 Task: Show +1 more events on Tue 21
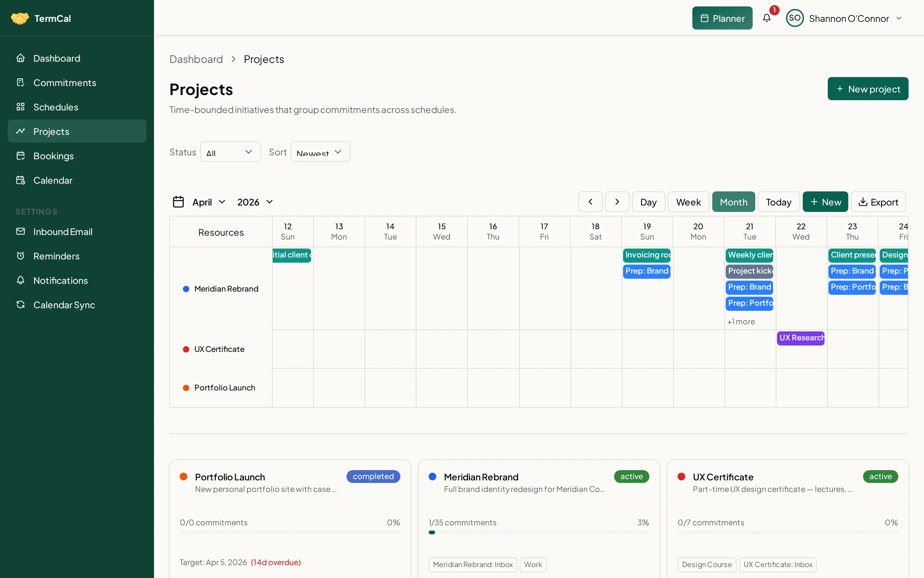pos(741,321)
